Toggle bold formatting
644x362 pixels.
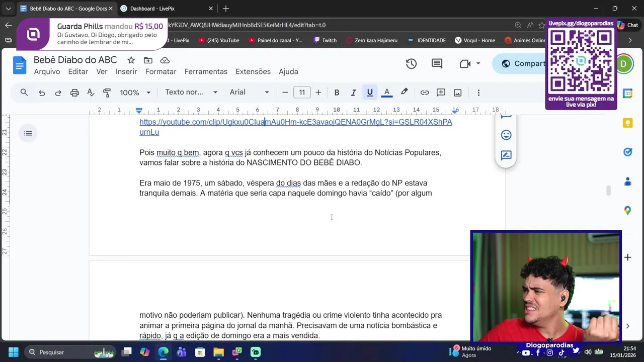coord(337,93)
